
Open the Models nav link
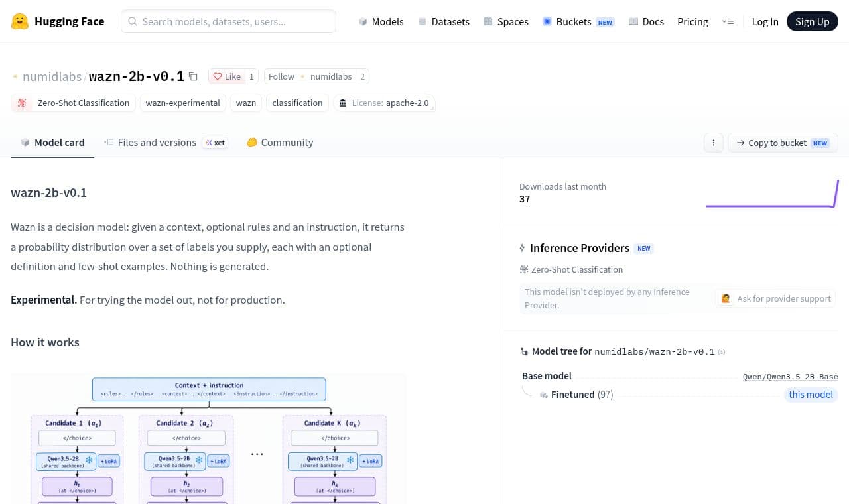coord(381,21)
